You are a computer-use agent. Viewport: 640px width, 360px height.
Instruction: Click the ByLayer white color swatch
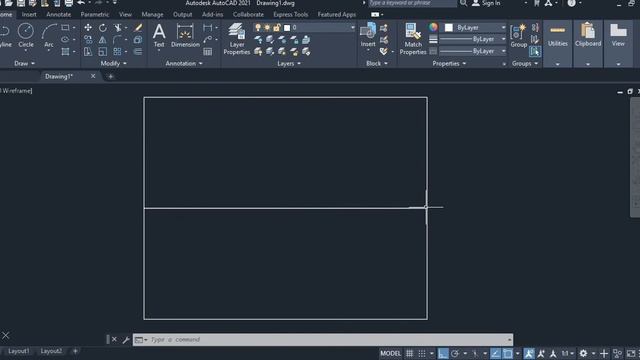(x=449, y=27)
